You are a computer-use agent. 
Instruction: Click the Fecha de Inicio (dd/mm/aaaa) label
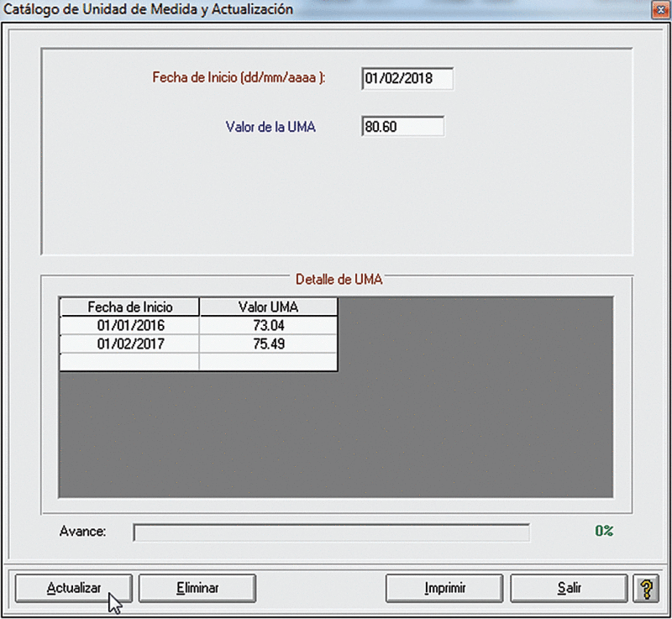point(239,77)
